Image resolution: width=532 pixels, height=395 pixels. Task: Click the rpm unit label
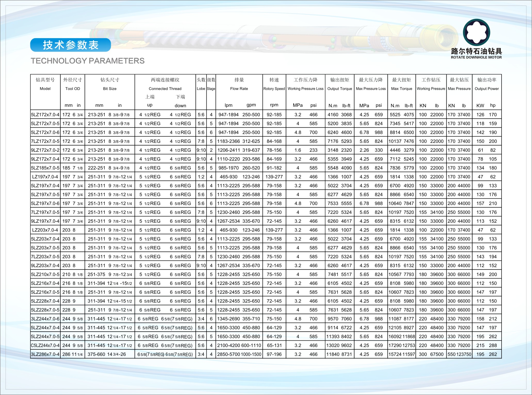click(274, 105)
